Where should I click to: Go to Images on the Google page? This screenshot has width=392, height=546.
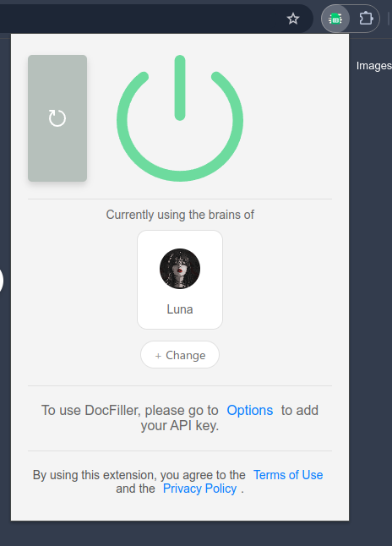coord(374,66)
